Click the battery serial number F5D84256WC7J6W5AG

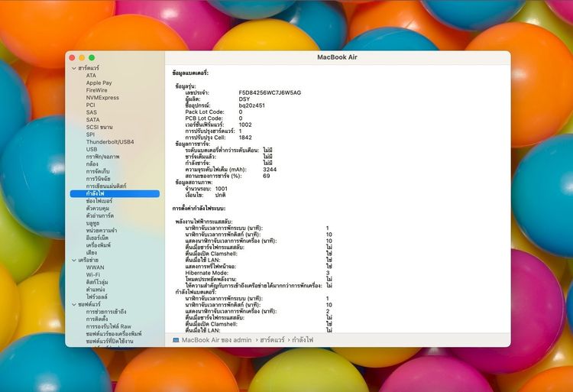(270, 92)
